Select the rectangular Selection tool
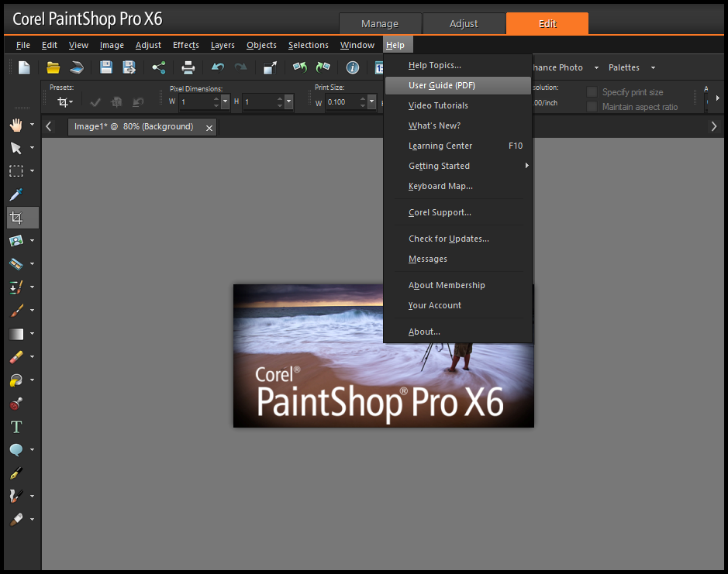The width and height of the screenshot is (728, 574). coord(16,170)
